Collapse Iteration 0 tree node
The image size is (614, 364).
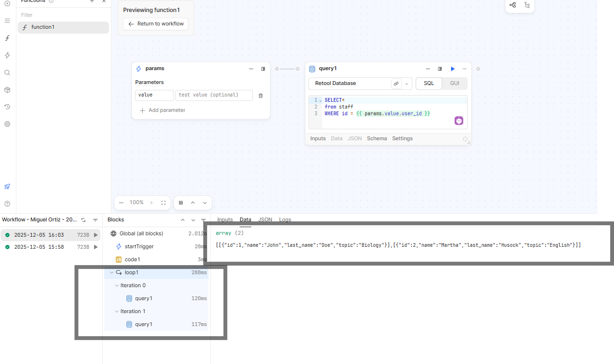[117, 285]
